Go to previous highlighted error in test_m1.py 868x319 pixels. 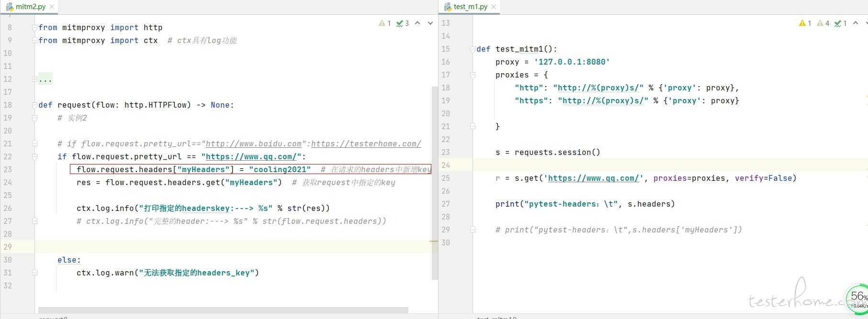856,23
